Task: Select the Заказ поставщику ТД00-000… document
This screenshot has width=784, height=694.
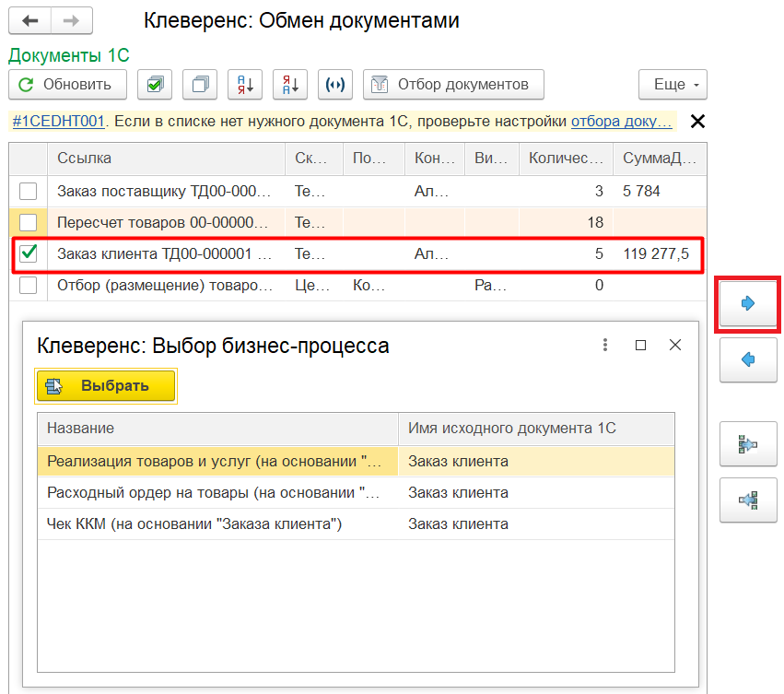Action: pyautogui.click(x=164, y=191)
